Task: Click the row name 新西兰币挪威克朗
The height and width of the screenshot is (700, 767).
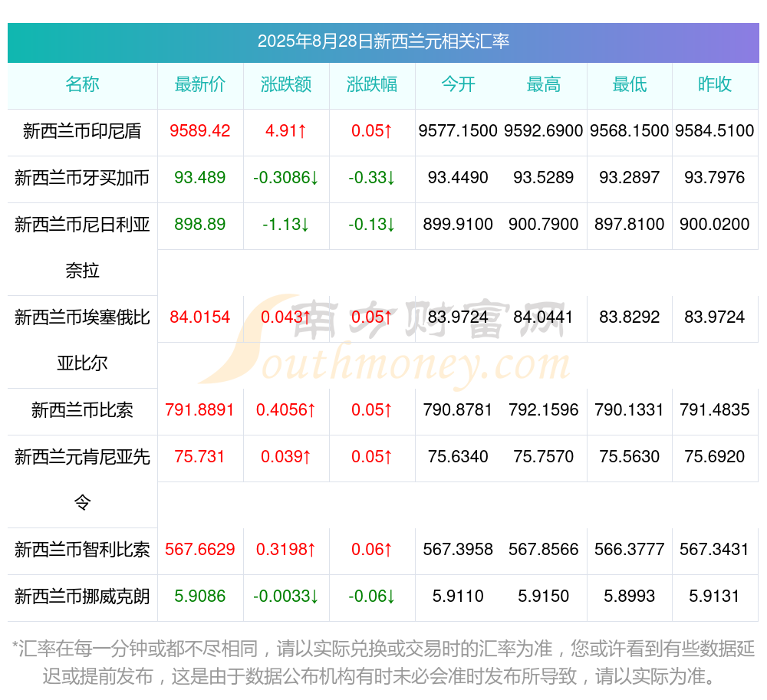Action: (x=82, y=596)
